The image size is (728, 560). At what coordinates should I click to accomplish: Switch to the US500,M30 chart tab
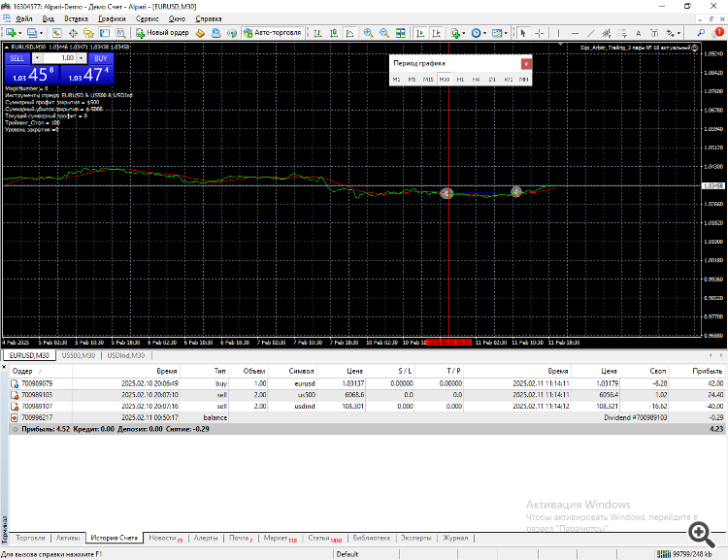pos(79,356)
